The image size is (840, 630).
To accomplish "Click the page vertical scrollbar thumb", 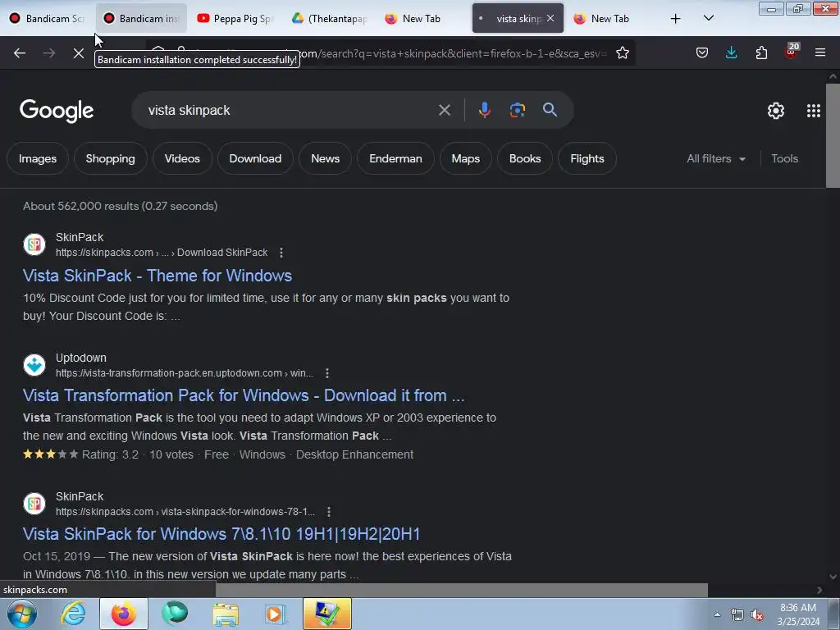I will (833, 136).
